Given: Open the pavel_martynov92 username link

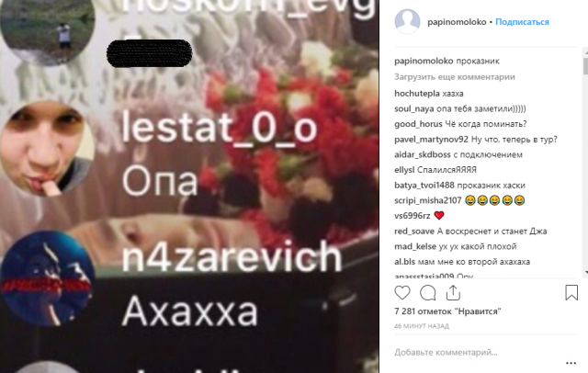Looking at the screenshot, I should pos(431,140).
